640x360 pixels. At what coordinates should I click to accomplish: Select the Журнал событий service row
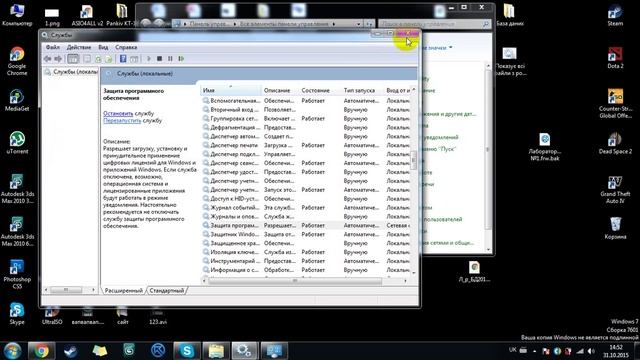click(306, 208)
